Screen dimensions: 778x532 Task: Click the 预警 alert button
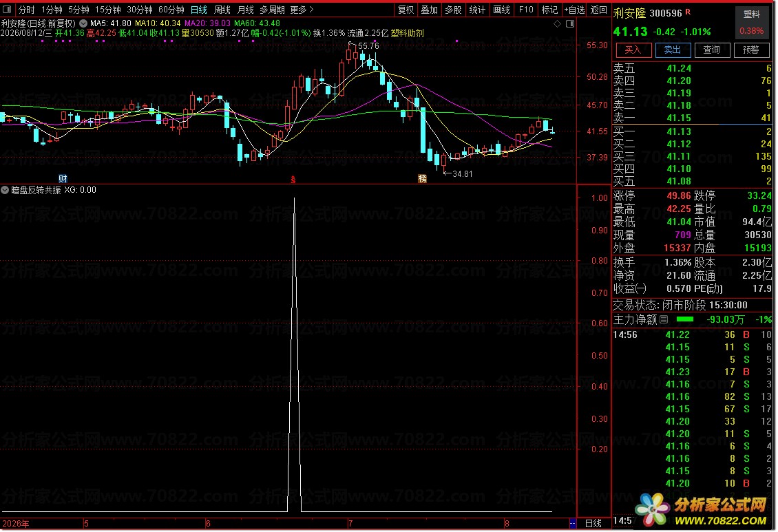pos(751,50)
